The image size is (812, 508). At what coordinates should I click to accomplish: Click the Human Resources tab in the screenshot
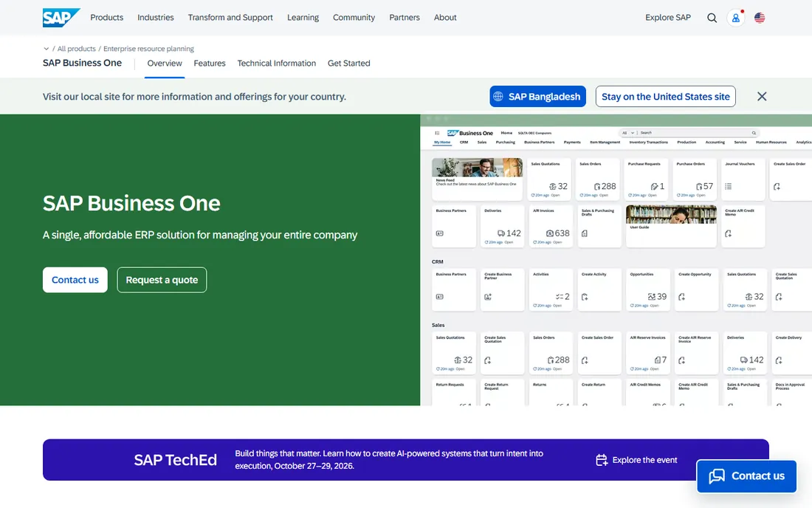click(x=771, y=142)
